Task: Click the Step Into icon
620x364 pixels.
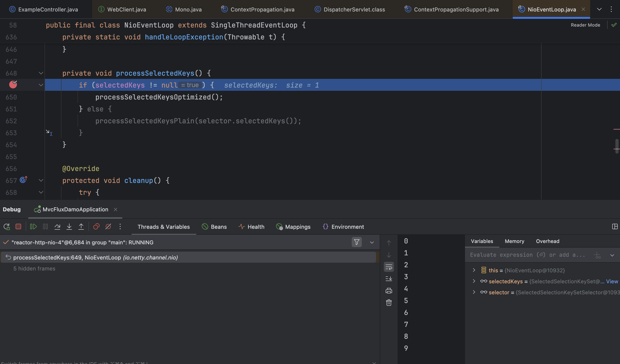Action: tap(69, 226)
